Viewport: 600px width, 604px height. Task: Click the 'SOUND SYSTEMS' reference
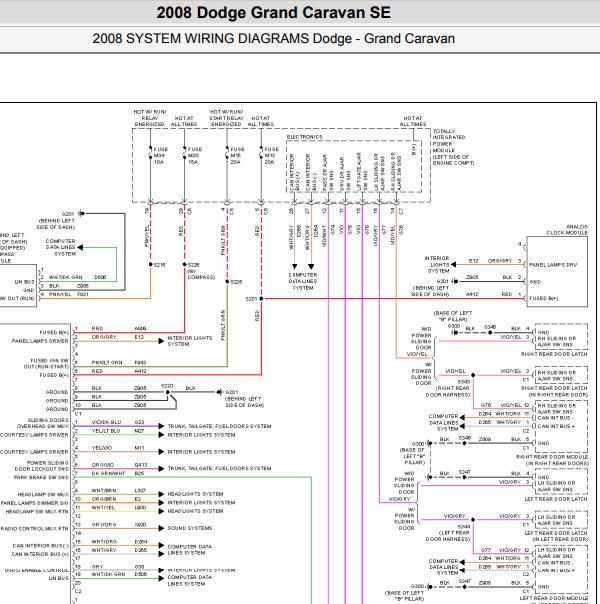(189, 528)
